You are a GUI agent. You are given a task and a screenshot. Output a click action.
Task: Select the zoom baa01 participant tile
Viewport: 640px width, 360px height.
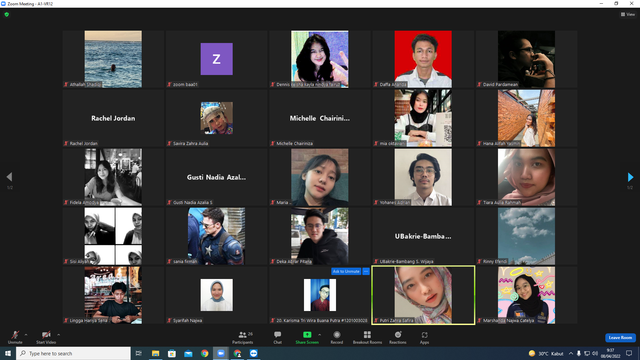216,59
